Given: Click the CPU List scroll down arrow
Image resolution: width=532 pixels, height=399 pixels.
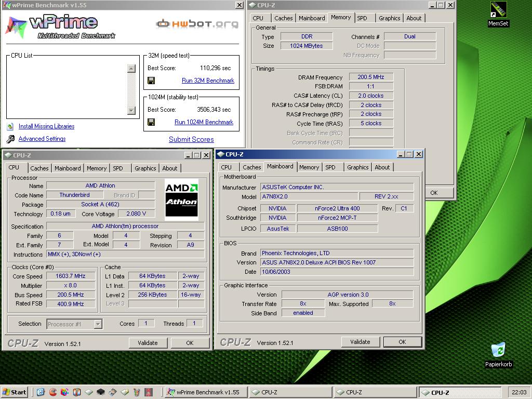Looking at the screenshot, I should pos(131,110).
